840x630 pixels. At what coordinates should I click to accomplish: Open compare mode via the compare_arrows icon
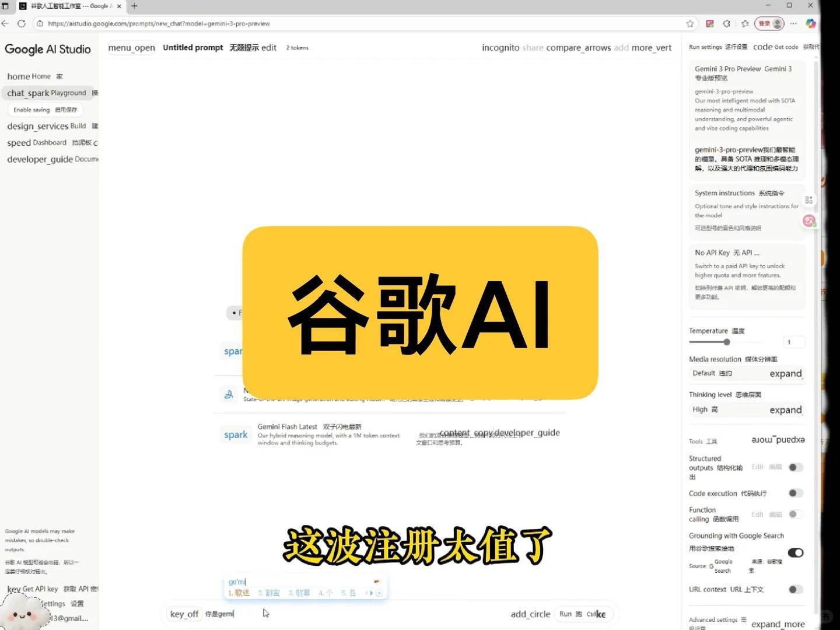[x=579, y=48]
